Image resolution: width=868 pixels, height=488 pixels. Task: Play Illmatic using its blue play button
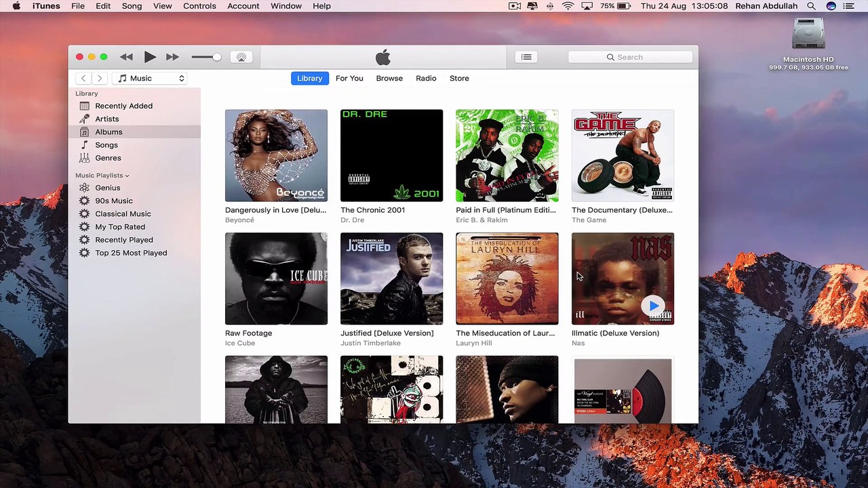[653, 306]
